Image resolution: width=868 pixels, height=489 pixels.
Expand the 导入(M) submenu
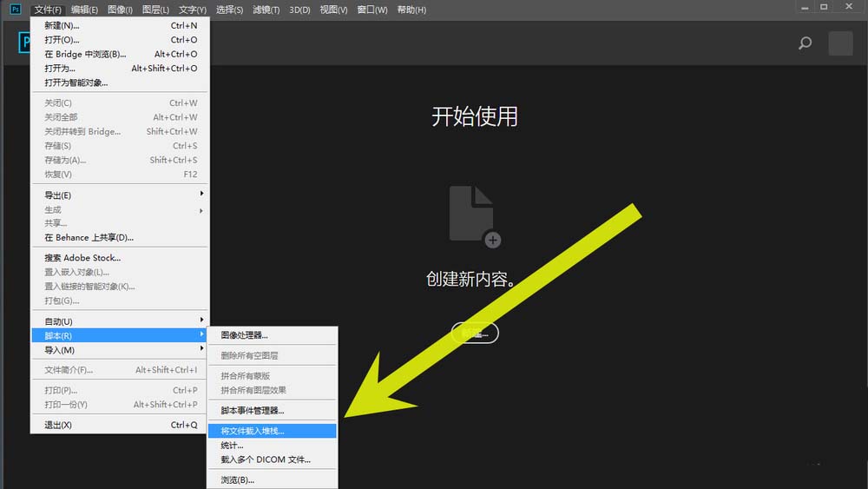pos(120,350)
